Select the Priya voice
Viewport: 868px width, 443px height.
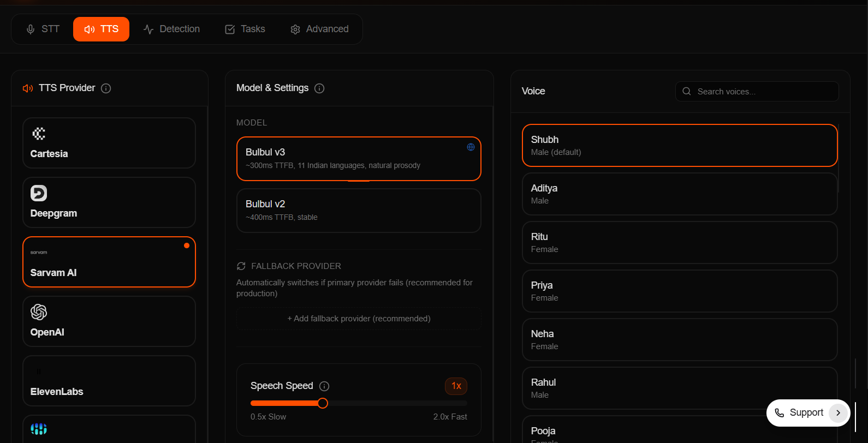pyautogui.click(x=680, y=291)
